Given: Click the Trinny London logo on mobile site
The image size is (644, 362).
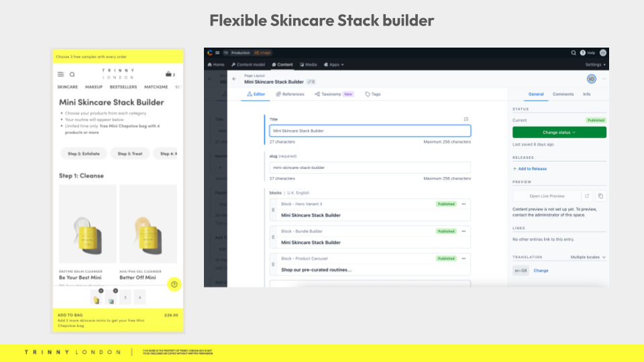Looking at the screenshot, I should 118,74.
